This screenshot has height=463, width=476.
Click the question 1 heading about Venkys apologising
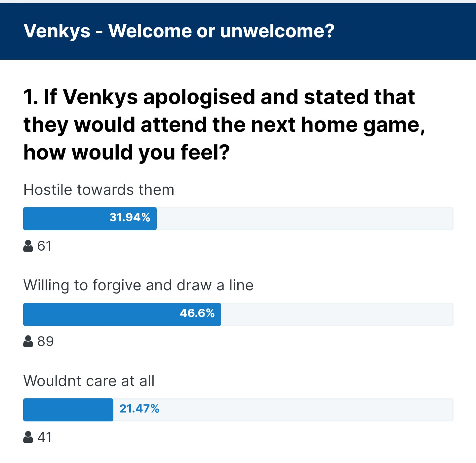[x=224, y=125]
